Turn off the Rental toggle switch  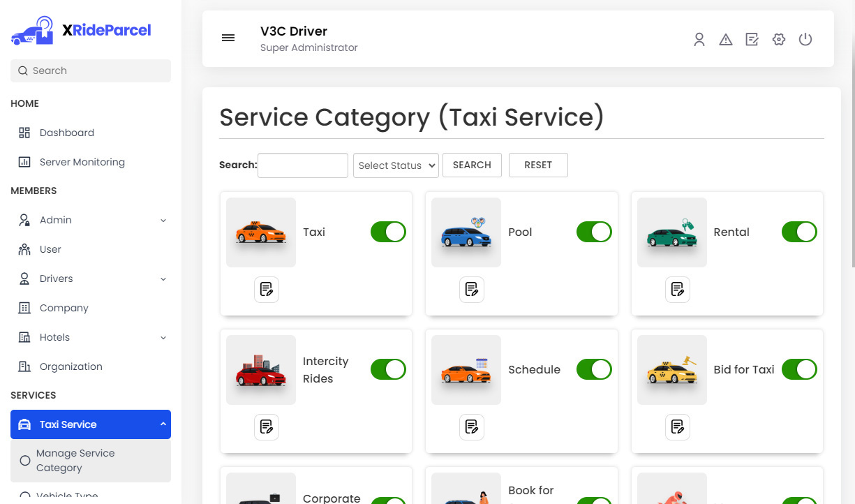[x=799, y=232]
